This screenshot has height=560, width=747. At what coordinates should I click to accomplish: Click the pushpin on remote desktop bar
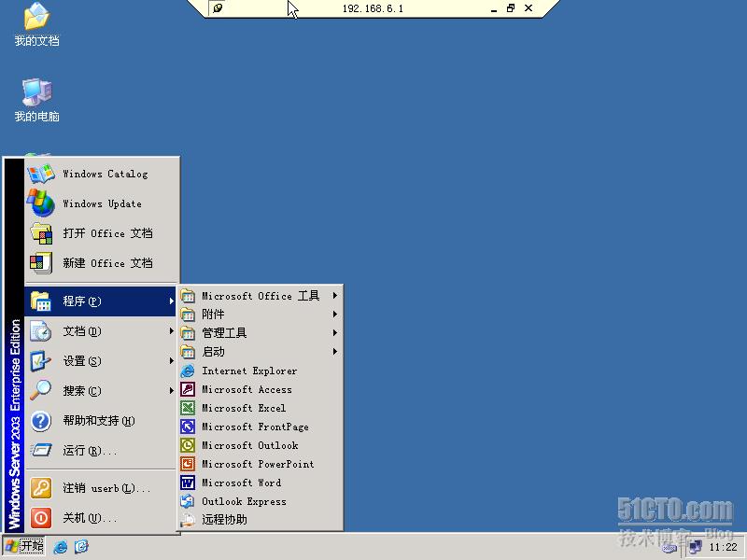[x=218, y=8]
